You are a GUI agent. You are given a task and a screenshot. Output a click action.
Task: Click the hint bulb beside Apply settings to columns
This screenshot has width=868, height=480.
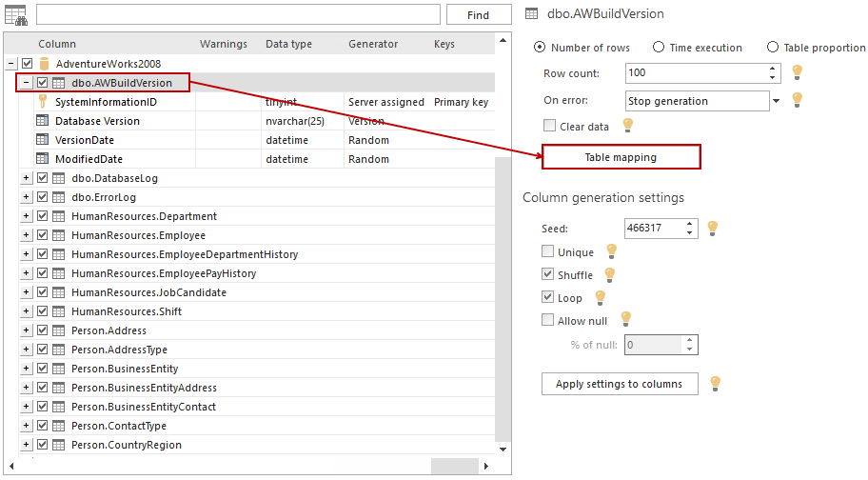click(715, 383)
